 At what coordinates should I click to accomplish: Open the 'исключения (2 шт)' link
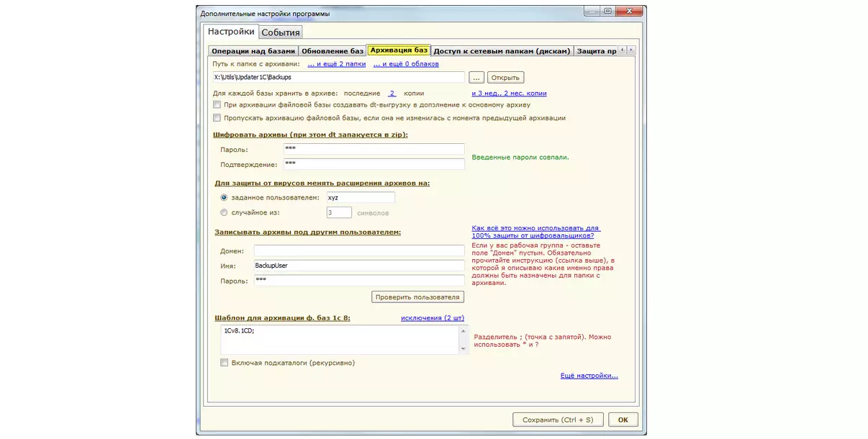tap(433, 318)
